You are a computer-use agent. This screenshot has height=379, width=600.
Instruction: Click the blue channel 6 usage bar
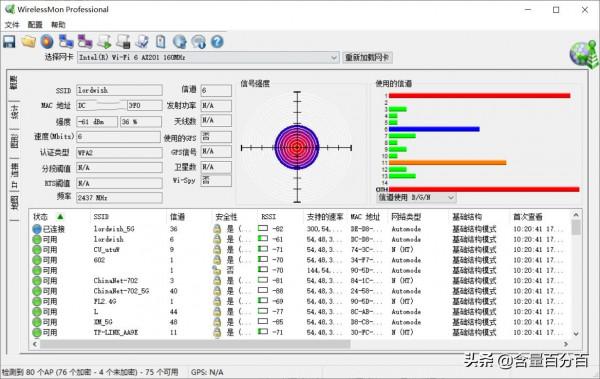tap(434, 129)
